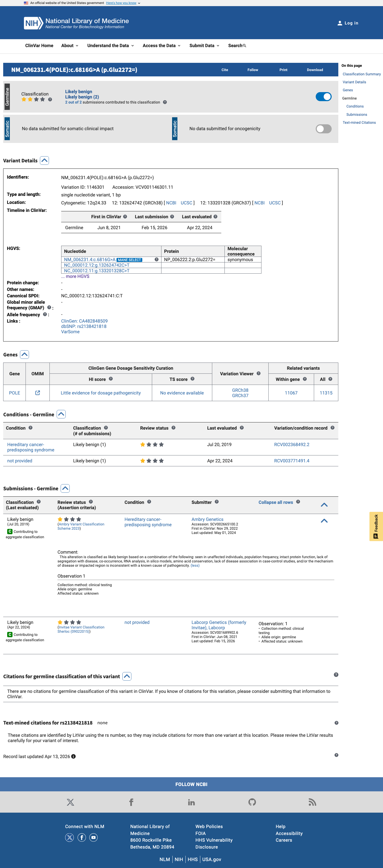Click the help icon next to HI score
Screen dimensions: 383x868
111,379
